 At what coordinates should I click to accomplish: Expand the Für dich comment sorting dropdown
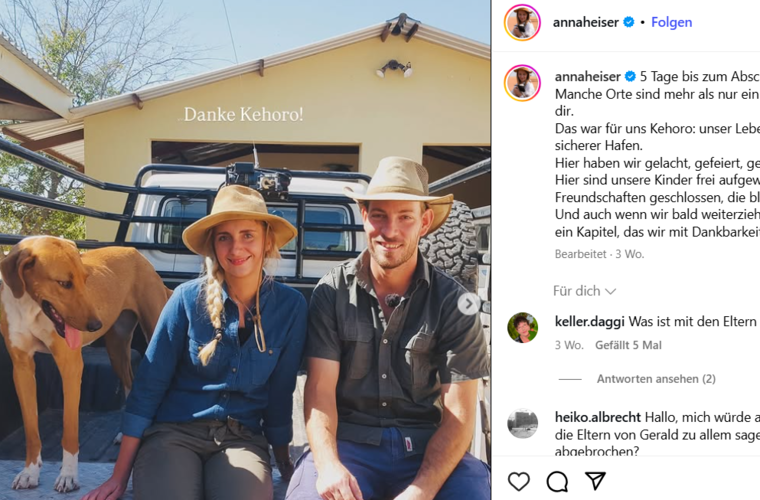[584, 291]
